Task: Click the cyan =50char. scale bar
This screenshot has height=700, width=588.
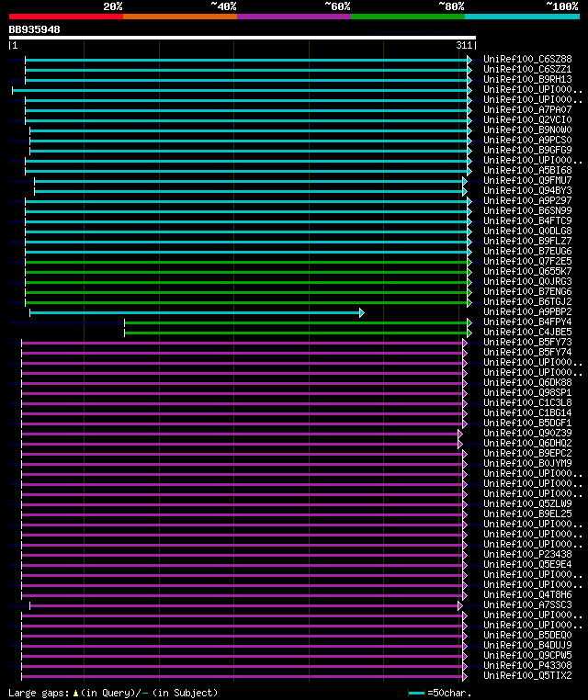Action: coord(416,694)
